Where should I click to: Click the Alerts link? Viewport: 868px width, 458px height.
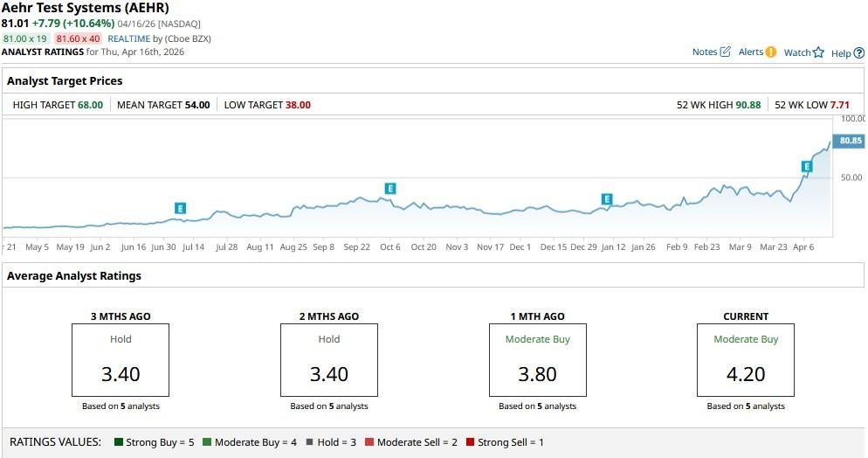pyautogui.click(x=751, y=52)
